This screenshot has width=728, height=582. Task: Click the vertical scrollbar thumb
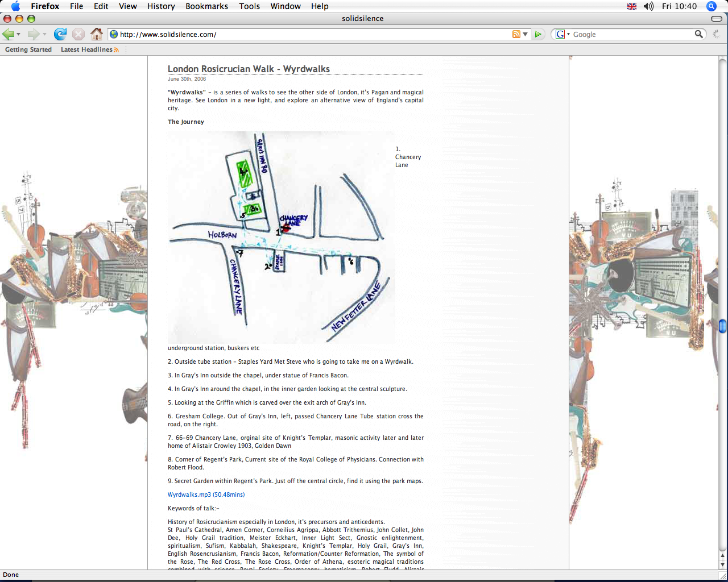click(722, 326)
